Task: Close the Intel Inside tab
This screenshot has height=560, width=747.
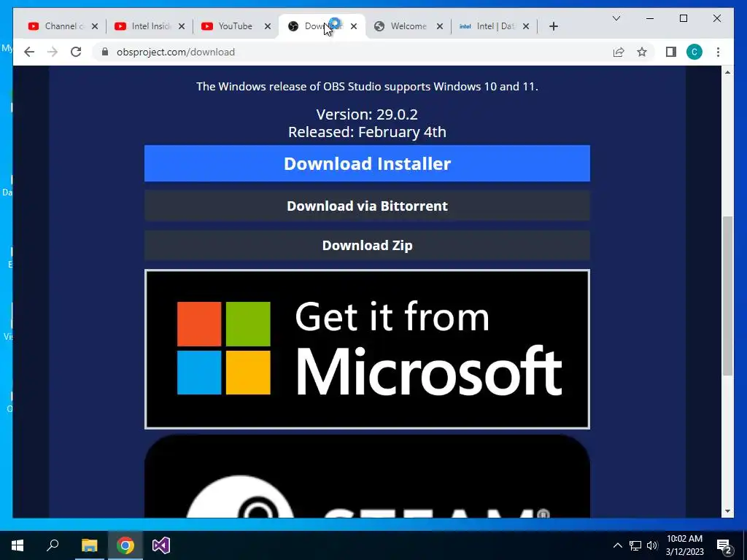Action: pos(182,26)
